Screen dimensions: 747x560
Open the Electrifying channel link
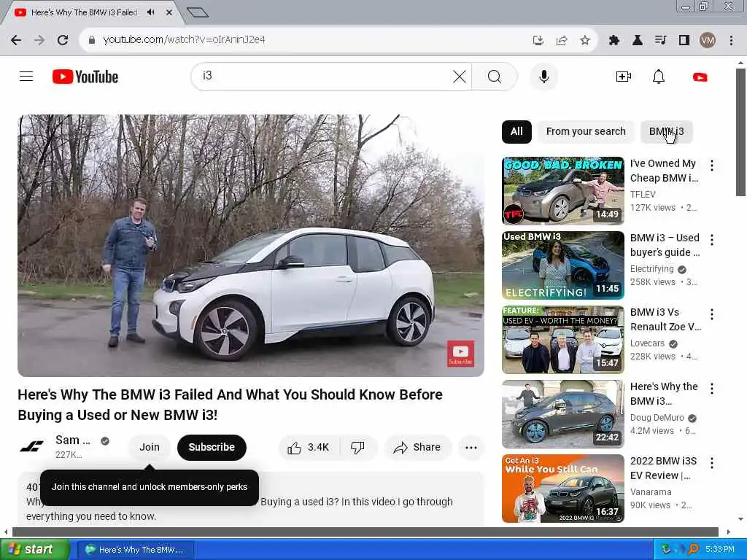click(651, 269)
